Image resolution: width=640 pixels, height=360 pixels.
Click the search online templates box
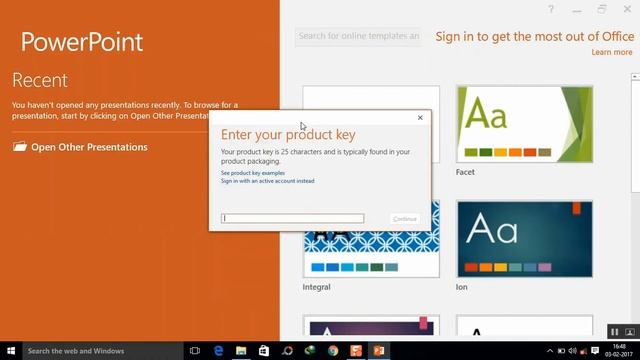pos(358,36)
